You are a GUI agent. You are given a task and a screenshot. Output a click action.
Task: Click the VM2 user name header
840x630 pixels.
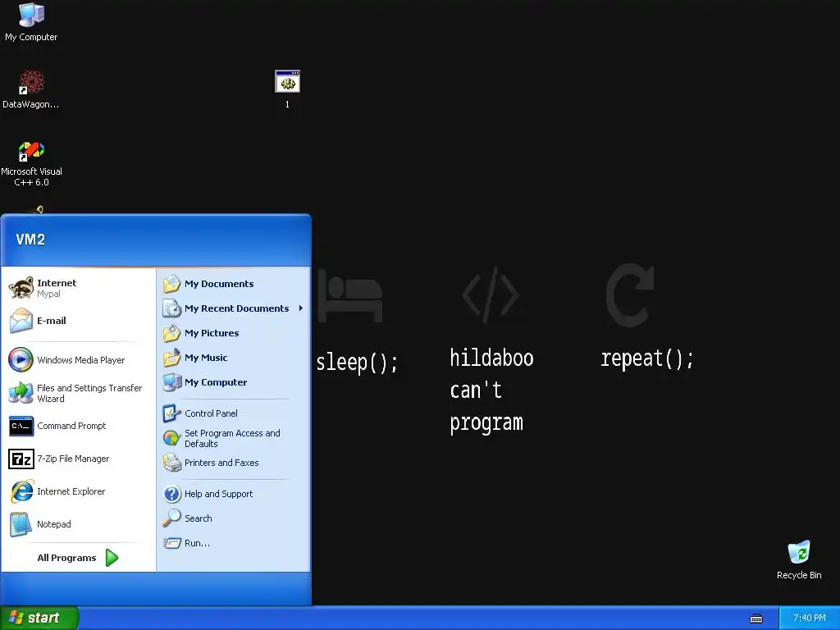pos(30,240)
